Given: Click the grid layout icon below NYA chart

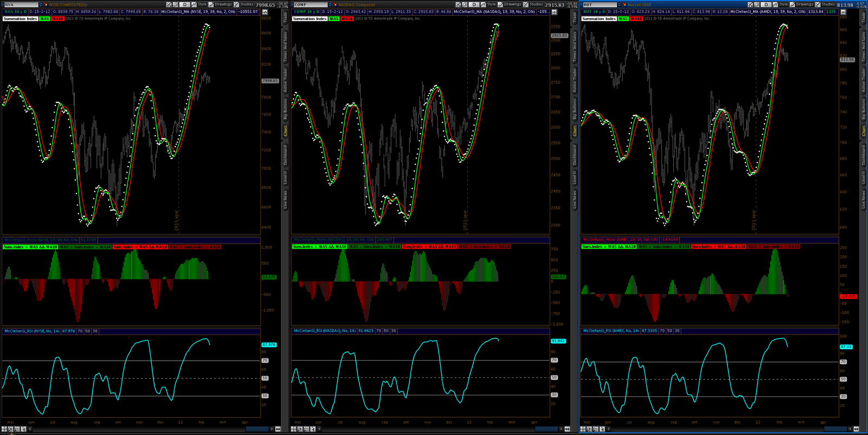Looking at the screenshot, I should 4,429.
